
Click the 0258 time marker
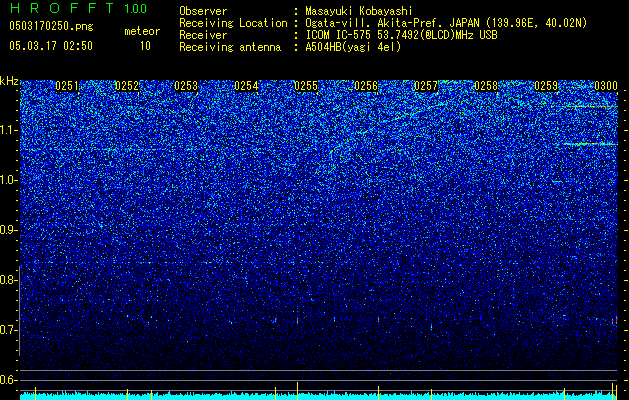coord(486,86)
